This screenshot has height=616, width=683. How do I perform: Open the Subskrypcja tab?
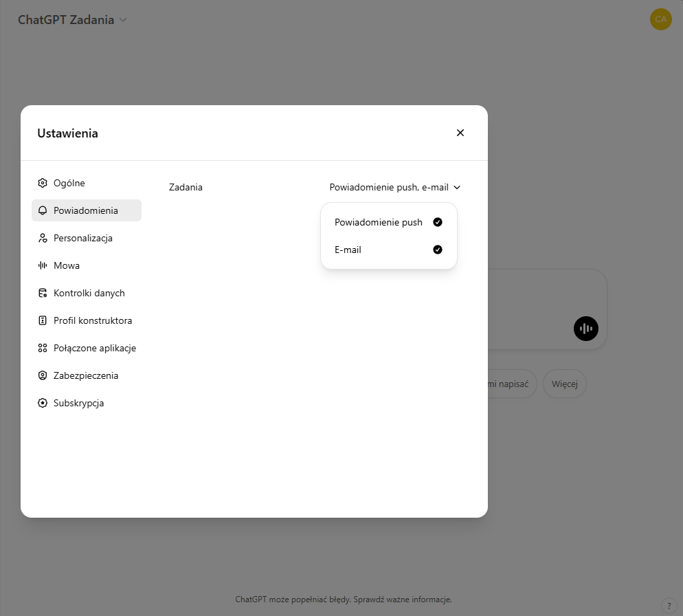pyautogui.click(x=87, y=403)
